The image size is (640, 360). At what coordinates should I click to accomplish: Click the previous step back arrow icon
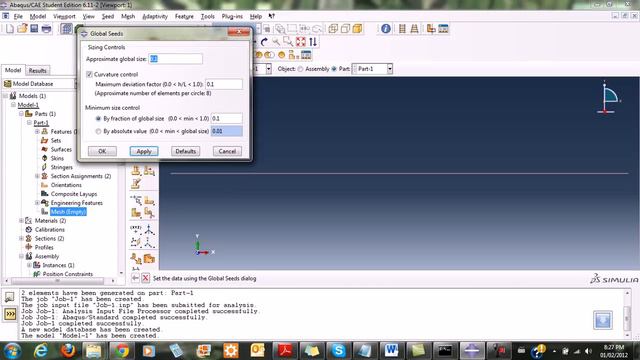point(136,278)
